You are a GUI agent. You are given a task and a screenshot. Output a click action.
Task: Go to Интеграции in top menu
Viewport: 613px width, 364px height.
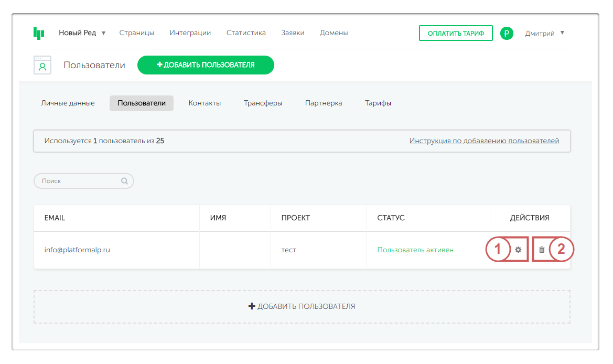190,33
